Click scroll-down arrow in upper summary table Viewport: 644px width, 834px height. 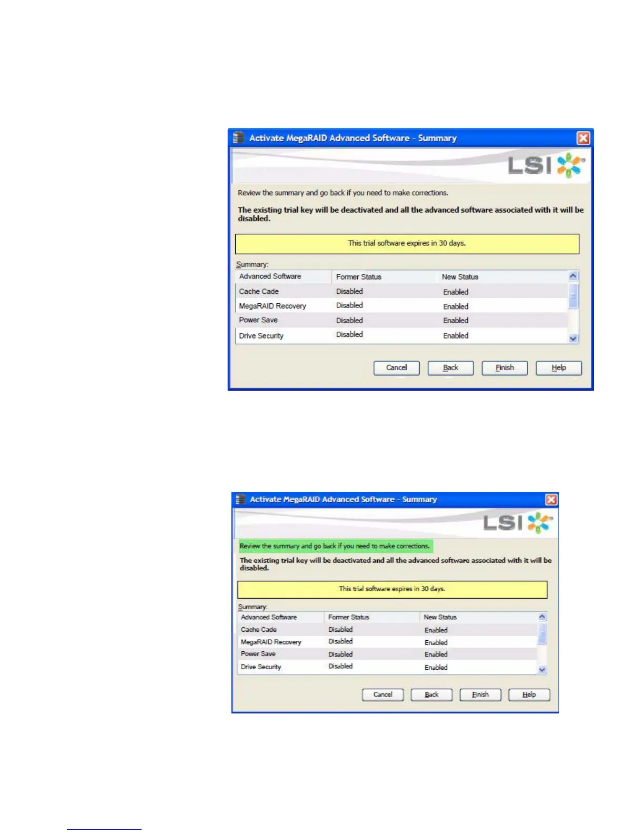[573, 339]
